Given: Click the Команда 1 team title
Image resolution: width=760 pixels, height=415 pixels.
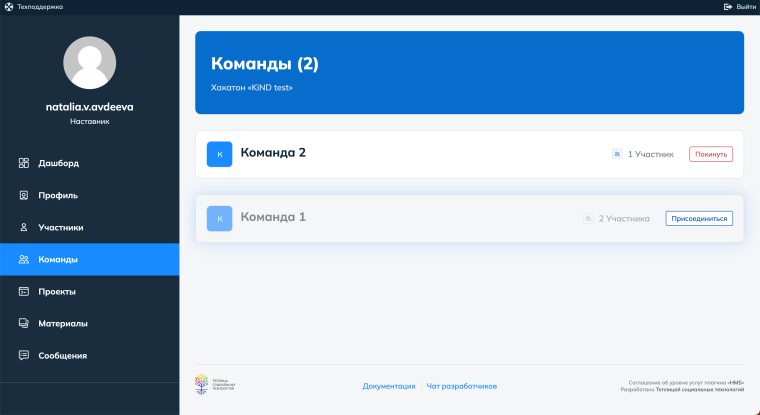Looking at the screenshot, I should tap(273, 217).
